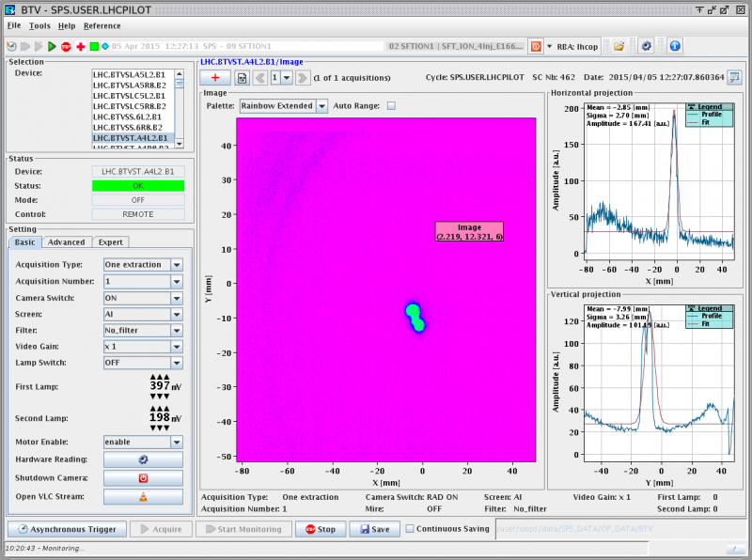Enable the Auto Range checkbox
Screen dimensions: 752x560
(391, 106)
